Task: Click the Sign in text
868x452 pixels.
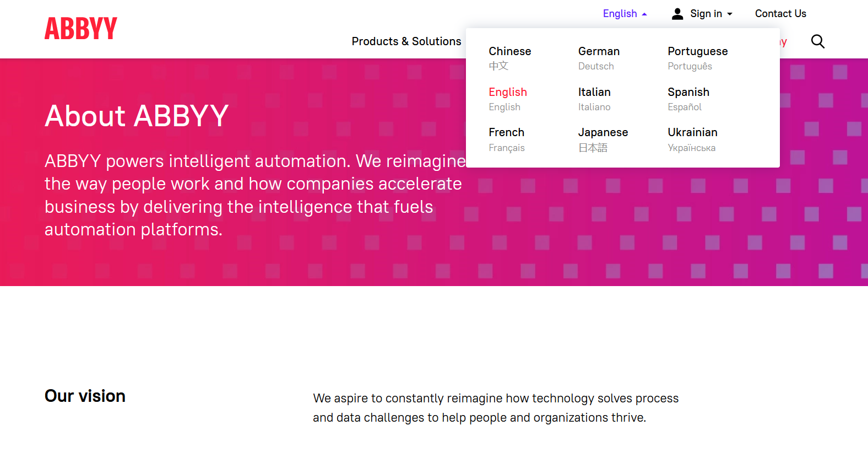Action: coord(706,14)
